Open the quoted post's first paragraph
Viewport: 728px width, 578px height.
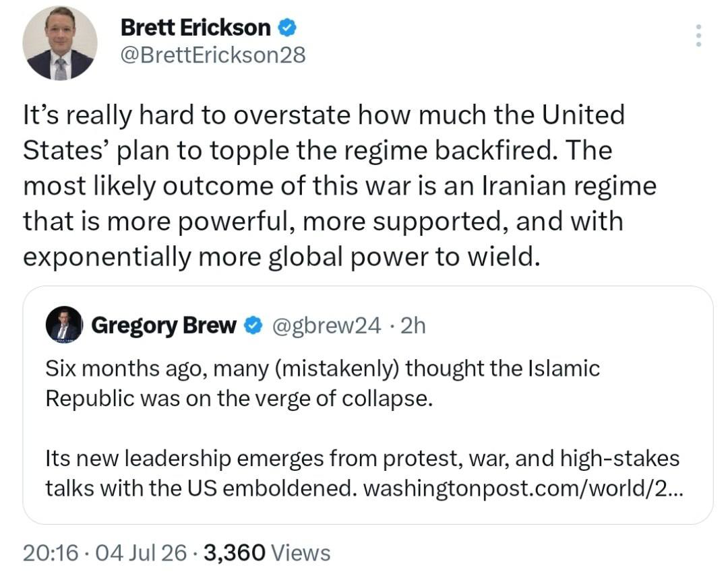tap(323, 383)
